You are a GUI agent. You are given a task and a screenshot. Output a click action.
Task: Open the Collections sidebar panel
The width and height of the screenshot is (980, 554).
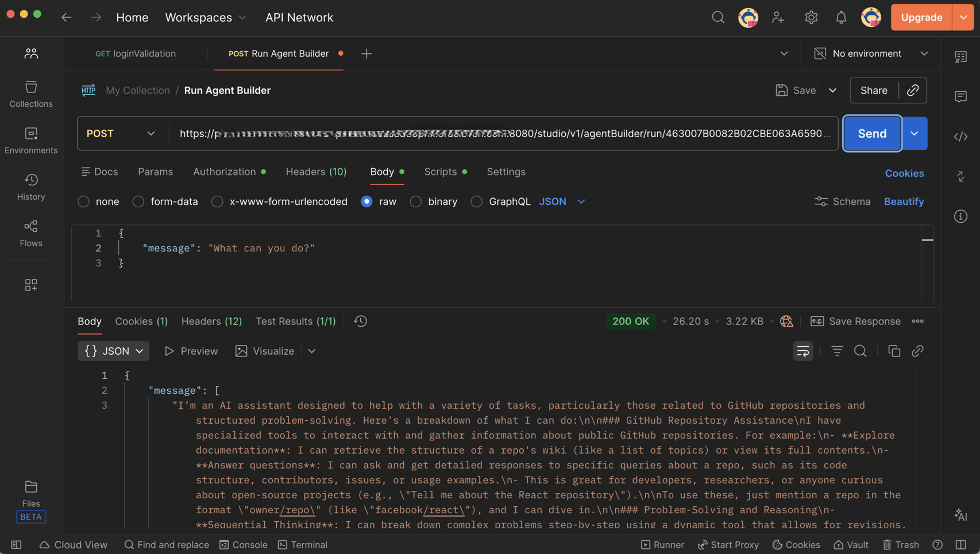(x=31, y=94)
